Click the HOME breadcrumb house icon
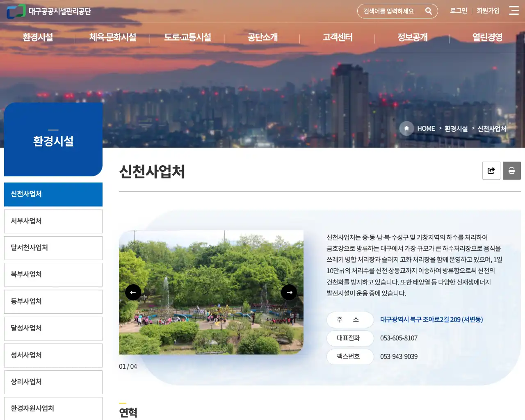This screenshot has width=525, height=420. 406,128
